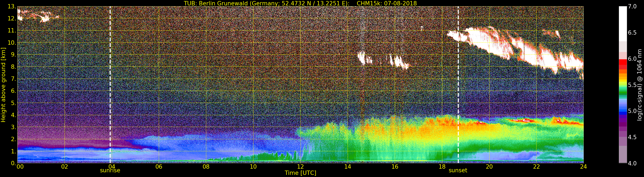The image size is (644, 177).
Task: Click the 'Height above ground [km]' axis label
Action: [x=3, y=85]
